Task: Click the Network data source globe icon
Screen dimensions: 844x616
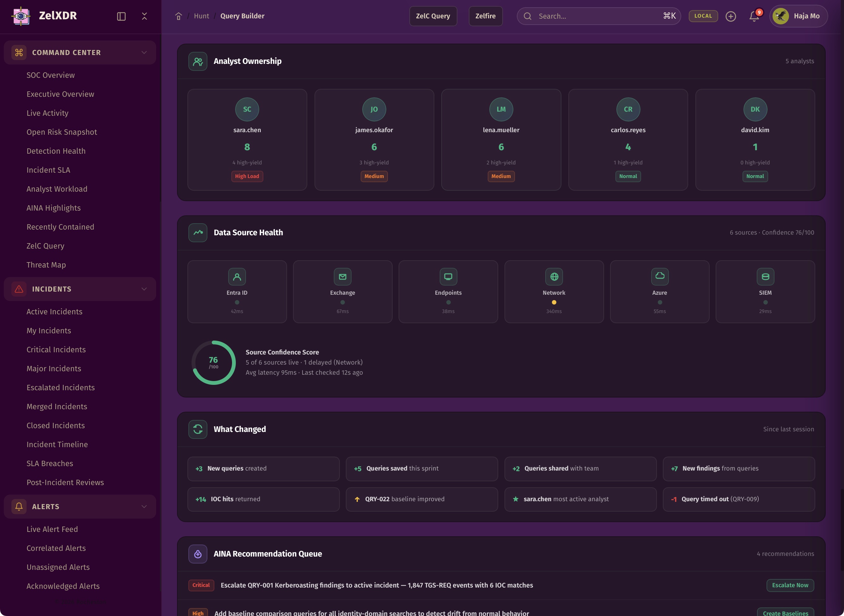Action: (554, 277)
